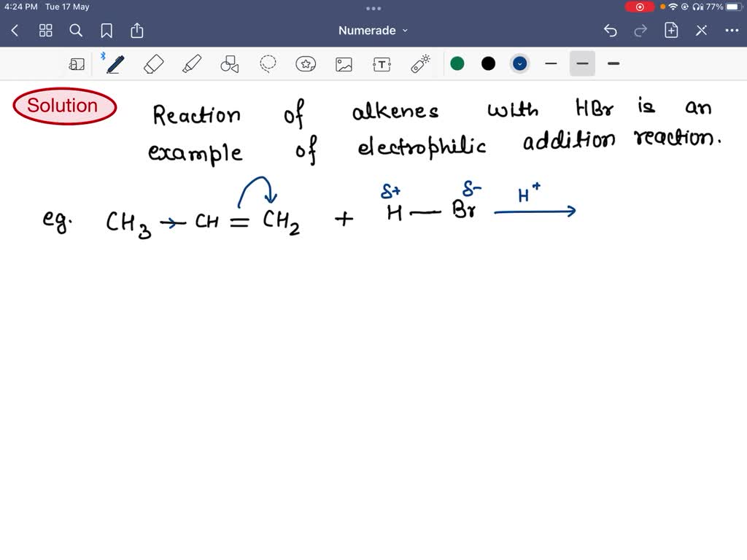Open the shapes tool
The width and height of the screenshot is (747, 560).
coord(230,63)
